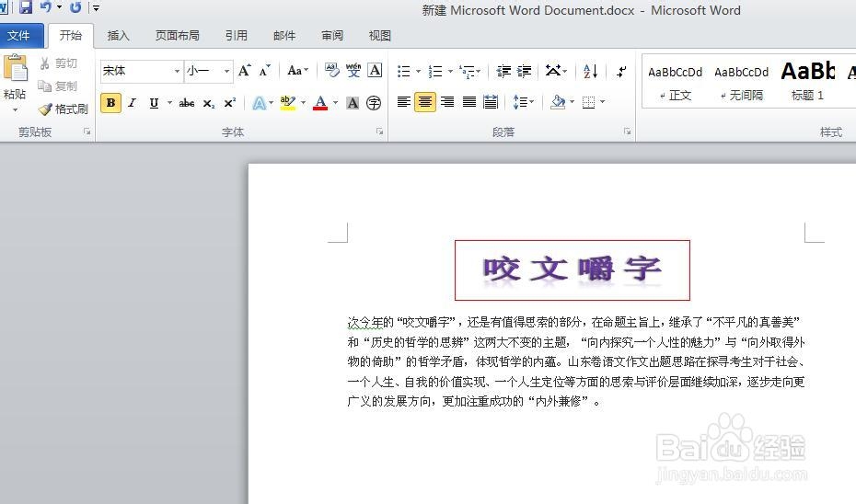Open the Asian layout (crossed A) dropdown
The height and width of the screenshot is (504, 856).
pyautogui.click(x=556, y=71)
